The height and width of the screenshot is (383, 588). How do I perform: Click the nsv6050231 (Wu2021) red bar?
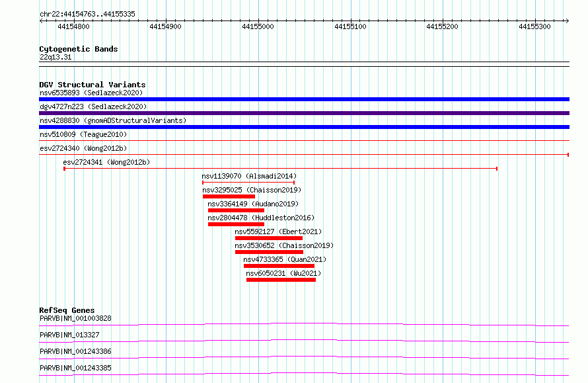pos(281,280)
